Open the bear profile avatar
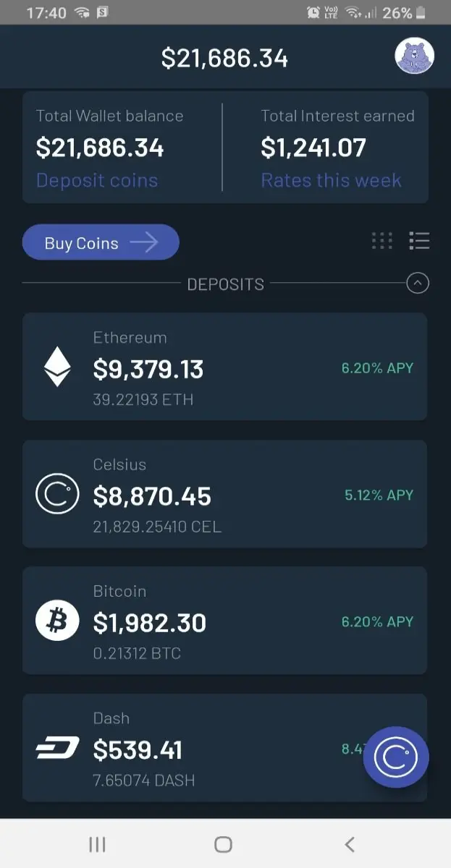The height and width of the screenshot is (868, 451). tap(414, 56)
